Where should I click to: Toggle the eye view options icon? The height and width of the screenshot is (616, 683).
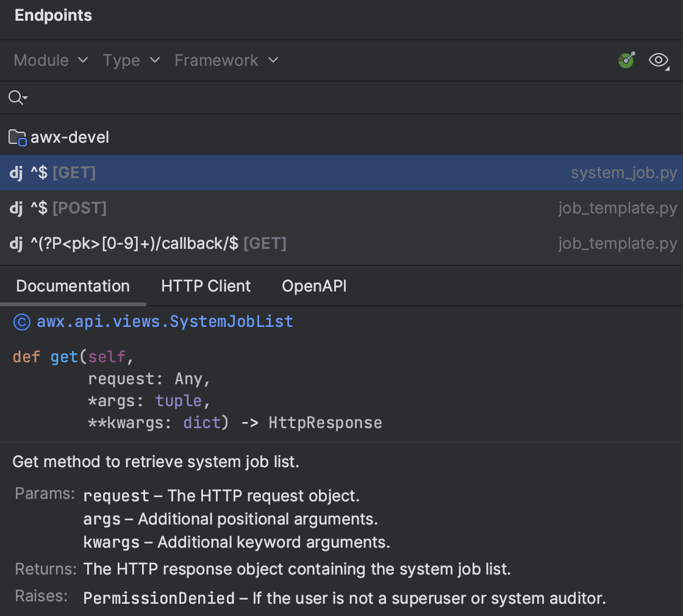click(658, 60)
